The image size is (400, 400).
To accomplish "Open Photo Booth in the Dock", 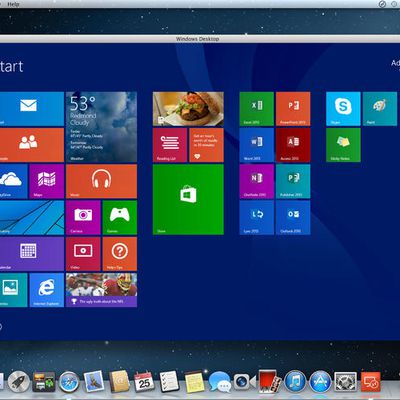I will (269, 381).
